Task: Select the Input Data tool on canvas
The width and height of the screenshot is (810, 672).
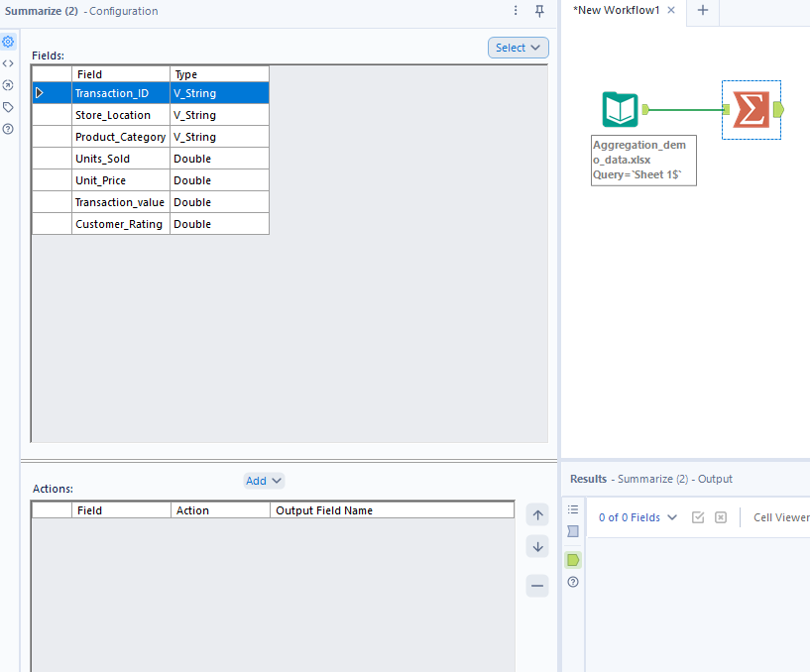Action: (x=620, y=109)
